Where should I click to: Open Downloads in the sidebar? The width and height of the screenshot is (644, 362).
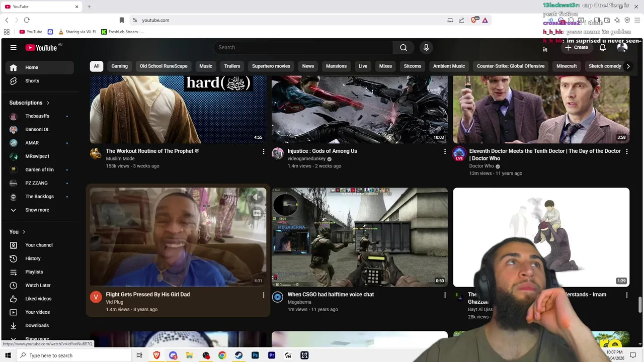(x=38, y=325)
